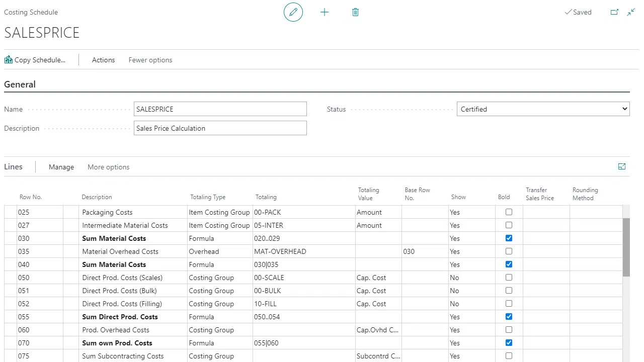The height and width of the screenshot is (362, 644).
Task: Uncheck Bold for row 030 Sum Material Costs
Action: (509, 238)
